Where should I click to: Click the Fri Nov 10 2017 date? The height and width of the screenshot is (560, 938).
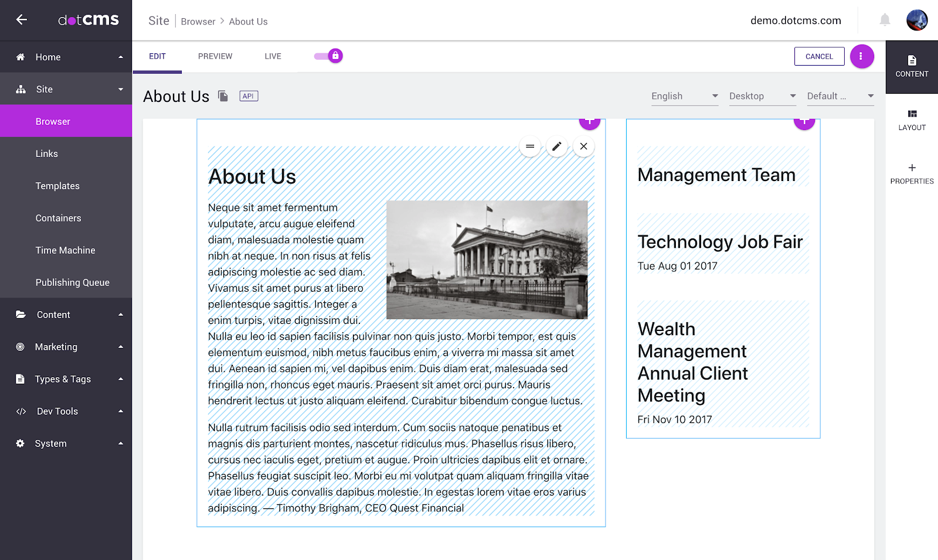[675, 419]
